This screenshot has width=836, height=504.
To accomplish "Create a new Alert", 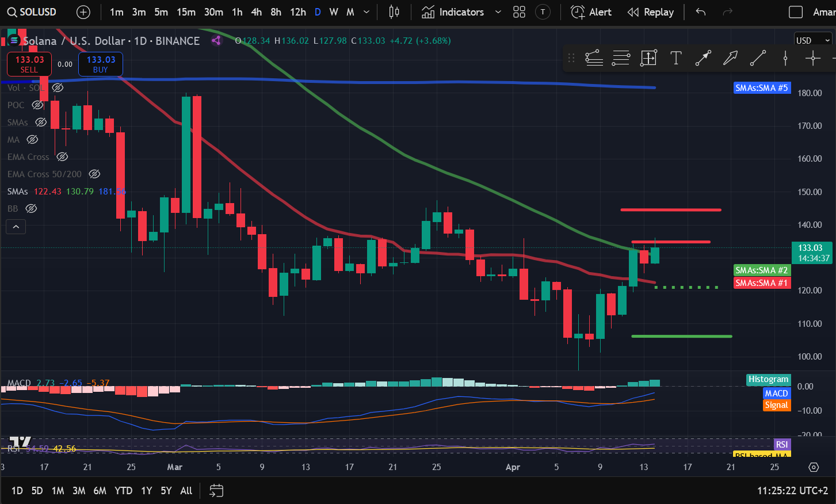I will click(x=591, y=12).
